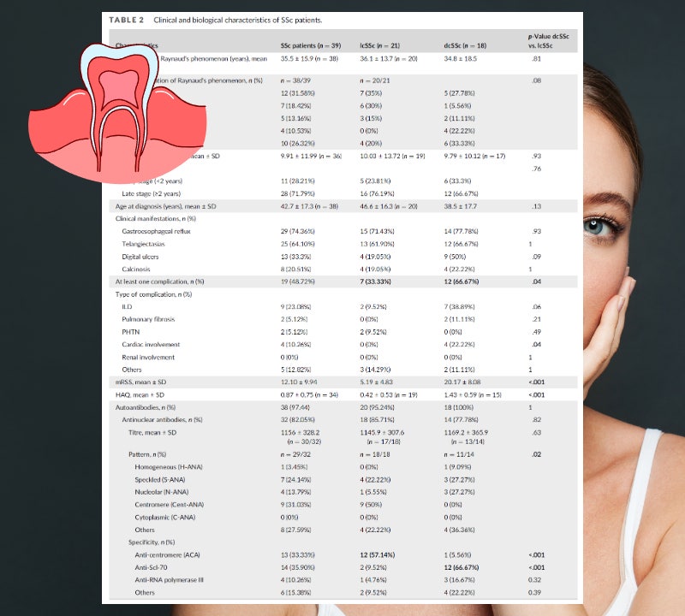Click the "At least one complication, n (%)" row
The image size is (685, 616).
click(x=159, y=281)
